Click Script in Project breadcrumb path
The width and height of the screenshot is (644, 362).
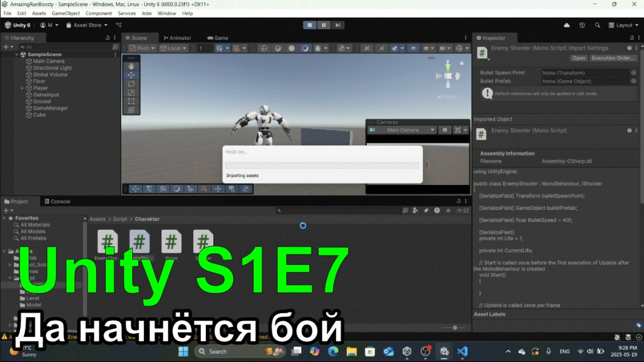coord(120,219)
